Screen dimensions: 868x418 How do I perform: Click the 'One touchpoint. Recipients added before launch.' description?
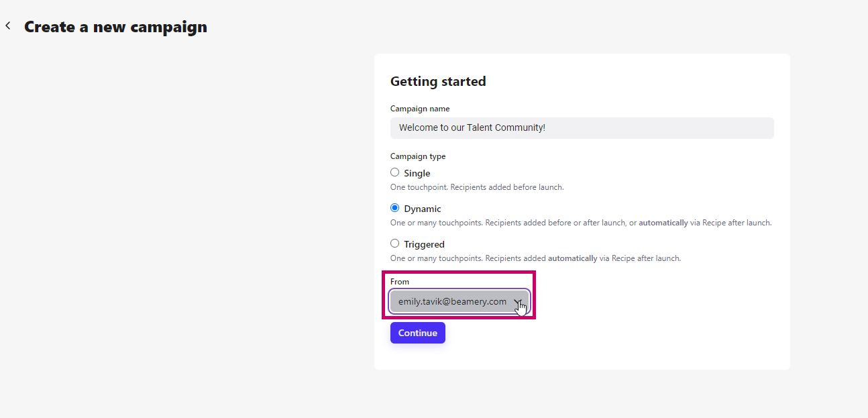pos(477,187)
